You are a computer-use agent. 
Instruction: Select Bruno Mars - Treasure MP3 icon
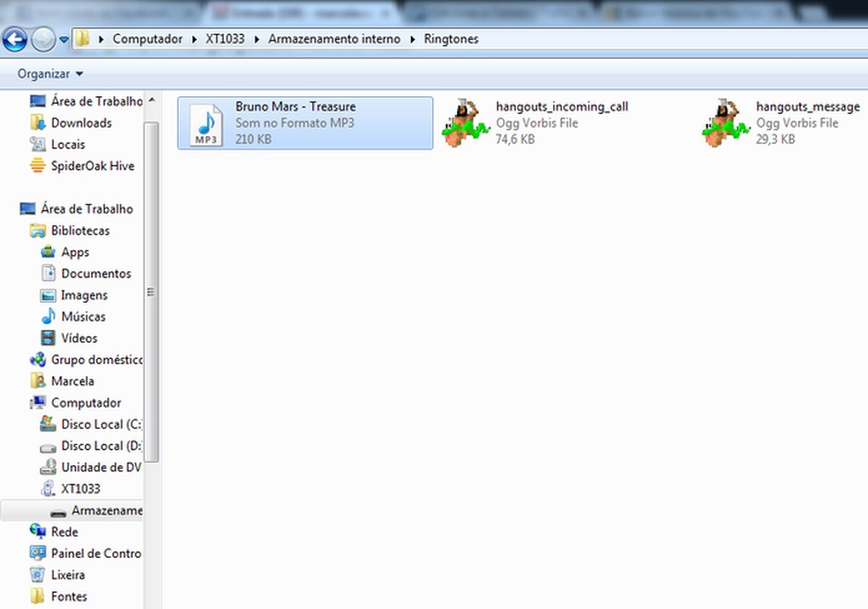[x=206, y=124]
